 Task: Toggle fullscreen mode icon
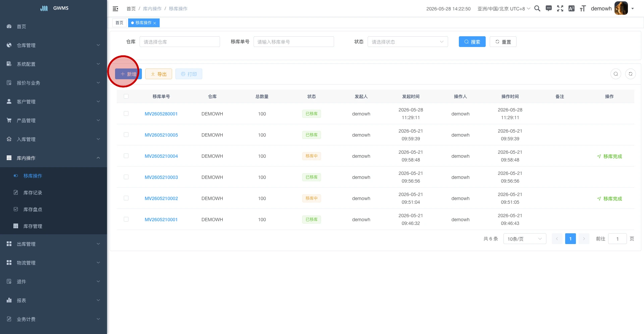tap(560, 8)
